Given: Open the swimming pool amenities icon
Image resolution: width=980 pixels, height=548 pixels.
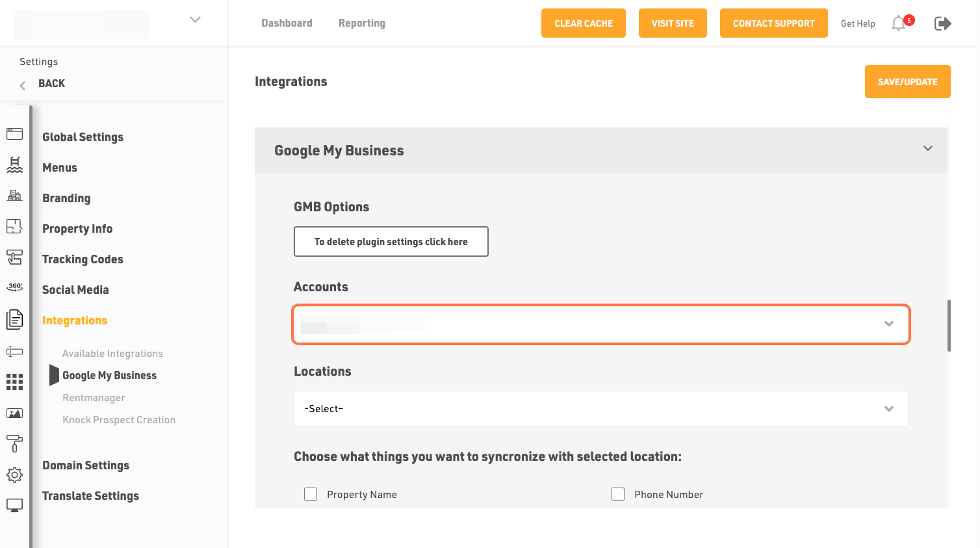Looking at the screenshot, I should [14, 164].
